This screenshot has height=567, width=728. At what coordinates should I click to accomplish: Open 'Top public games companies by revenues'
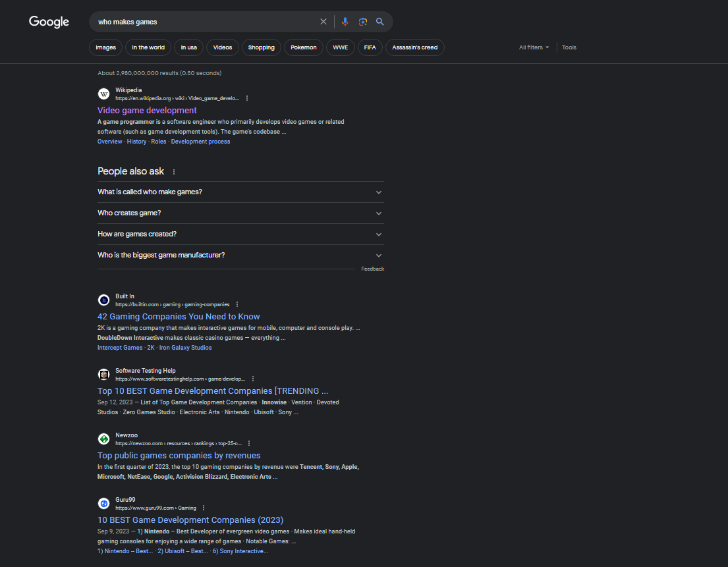click(x=179, y=456)
